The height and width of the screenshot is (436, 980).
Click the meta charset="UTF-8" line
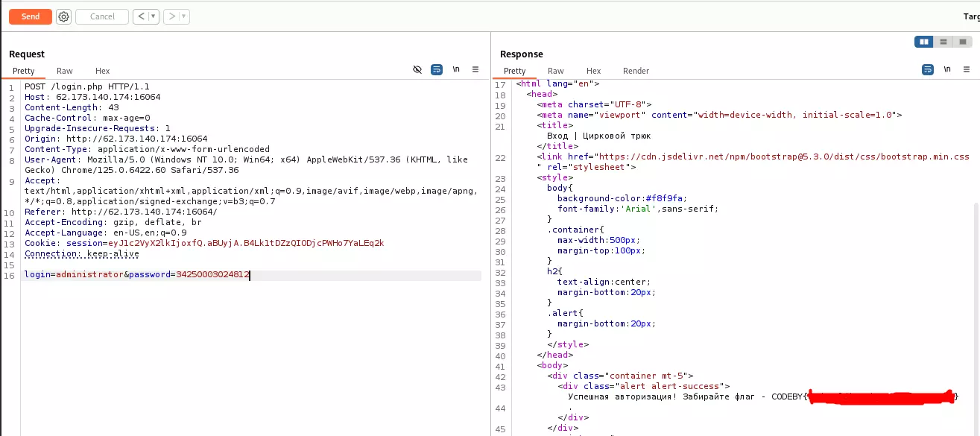[594, 105]
